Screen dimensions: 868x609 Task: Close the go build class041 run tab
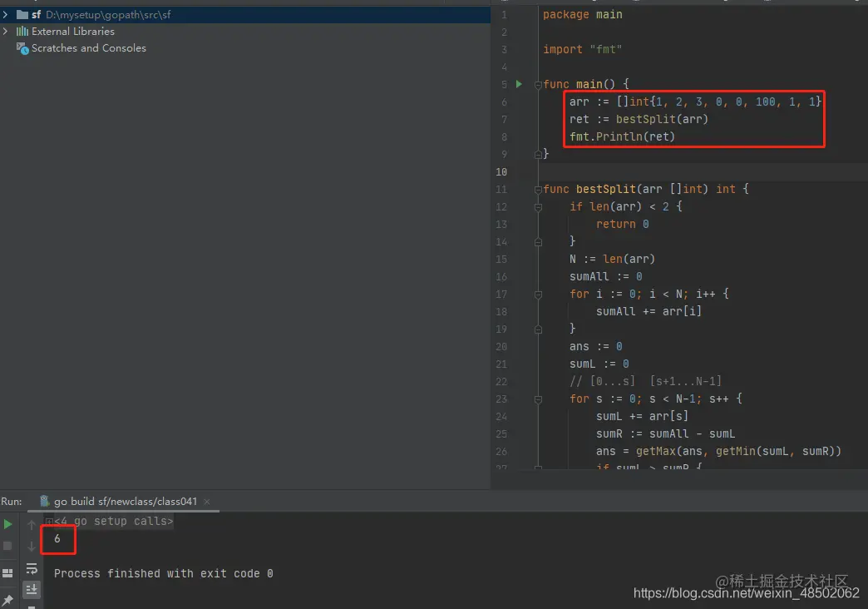point(207,502)
